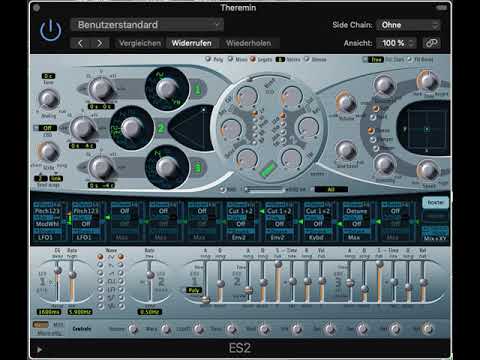Click the distortion Tone knob
The image size is (480, 360).
point(428,80)
